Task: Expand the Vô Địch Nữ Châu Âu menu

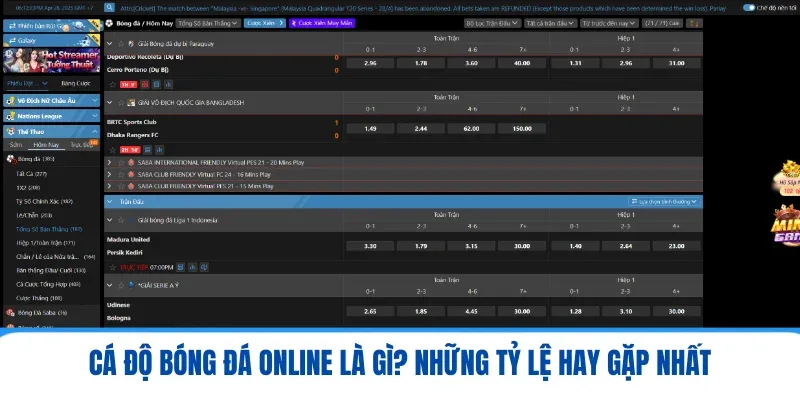Action: point(52,101)
